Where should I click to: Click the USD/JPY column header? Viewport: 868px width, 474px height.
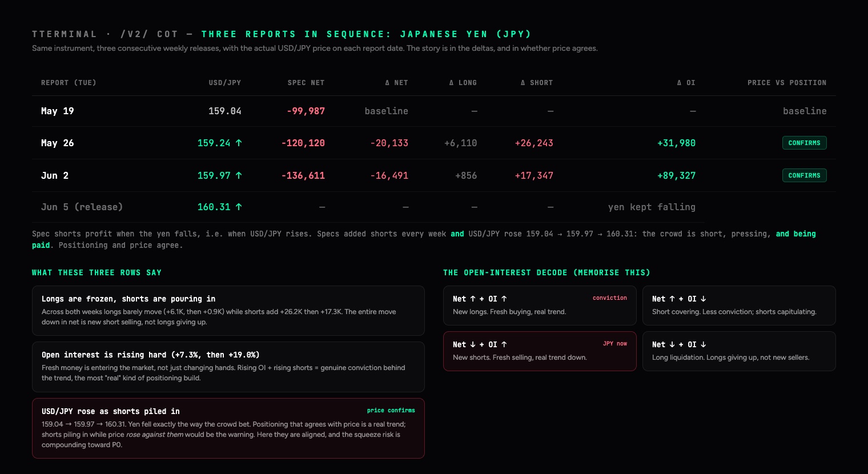[224, 83]
